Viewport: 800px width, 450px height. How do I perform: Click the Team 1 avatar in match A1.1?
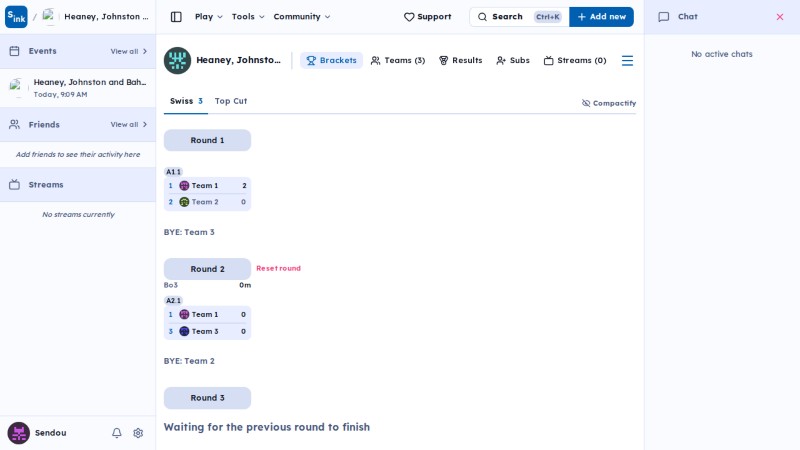[184, 186]
